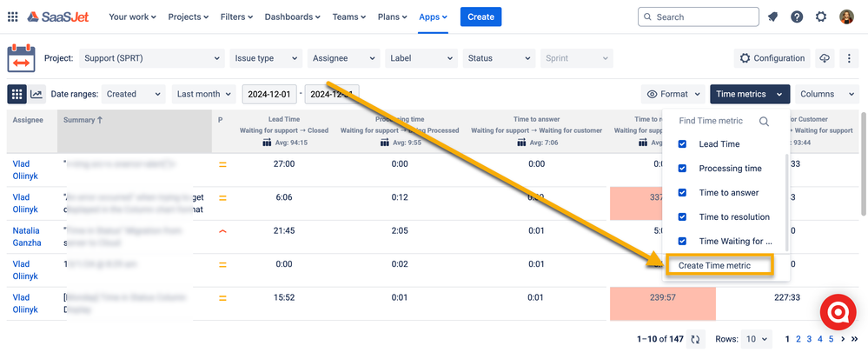Open the Assignee filter dropdown

pyautogui.click(x=344, y=58)
